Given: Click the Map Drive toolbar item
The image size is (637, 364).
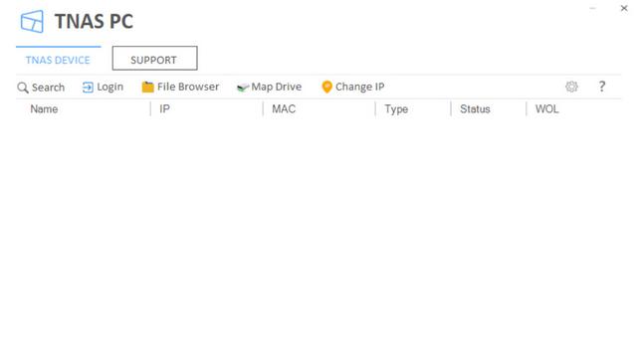Looking at the screenshot, I should pyautogui.click(x=270, y=87).
